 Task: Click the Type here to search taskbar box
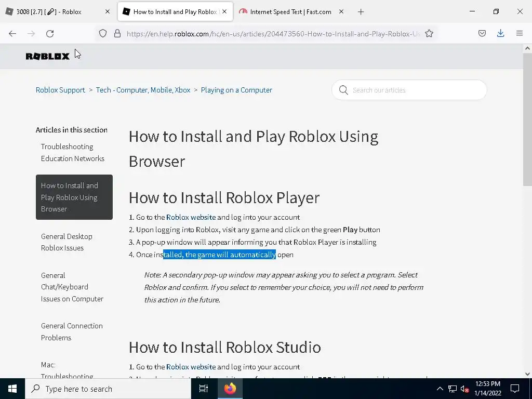(108, 389)
